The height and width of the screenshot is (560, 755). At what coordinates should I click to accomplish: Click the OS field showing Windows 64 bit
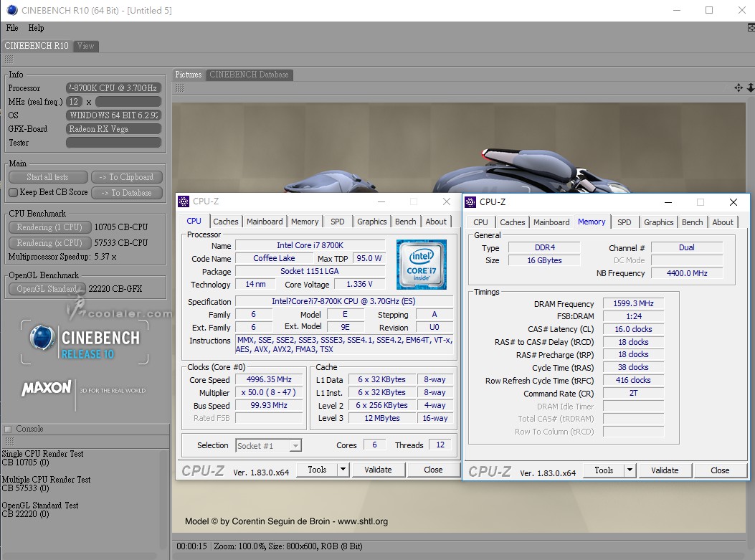[x=113, y=115]
